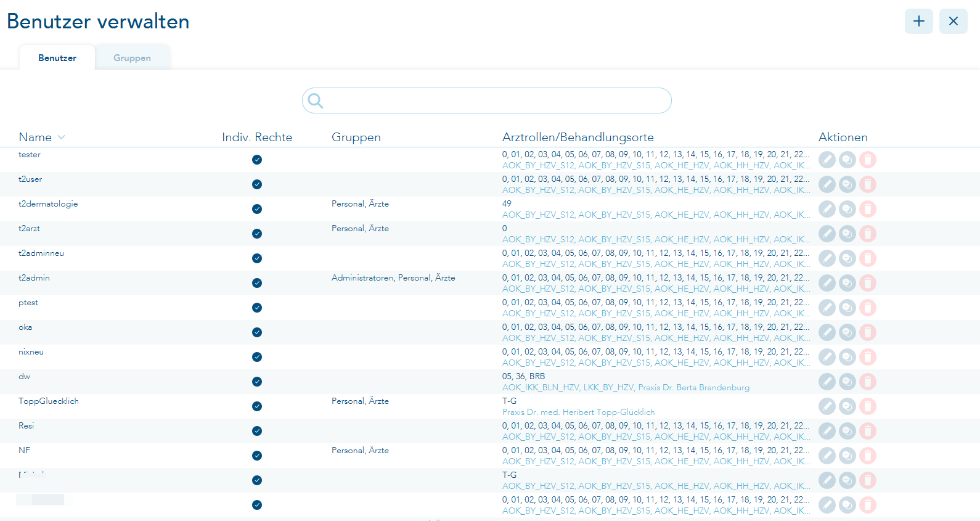Click the sort chevron beside Name header
980x521 pixels.
pyautogui.click(x=62, y=137)
